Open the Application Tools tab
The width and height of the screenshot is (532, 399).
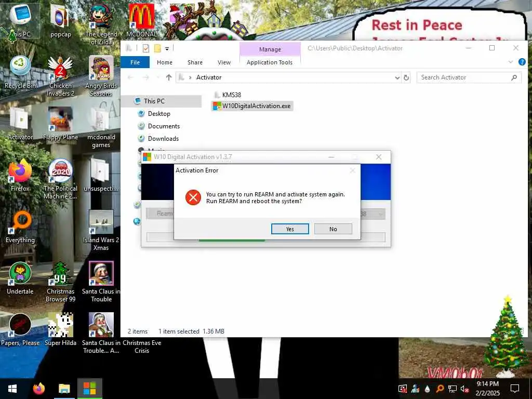(x=270, y=62)
